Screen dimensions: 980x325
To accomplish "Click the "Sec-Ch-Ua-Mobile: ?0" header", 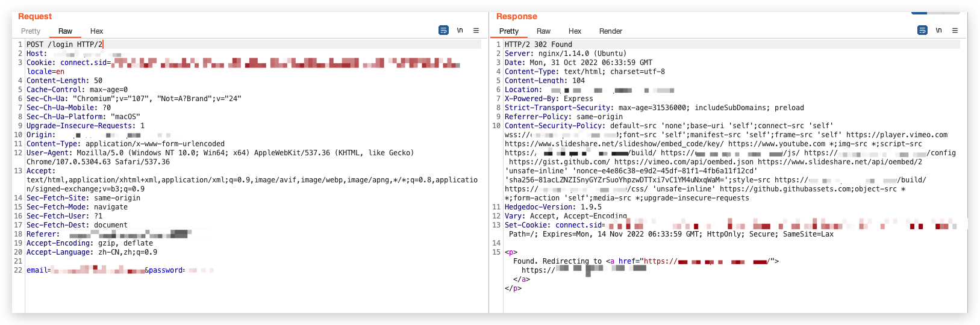I will click(69, 108).
